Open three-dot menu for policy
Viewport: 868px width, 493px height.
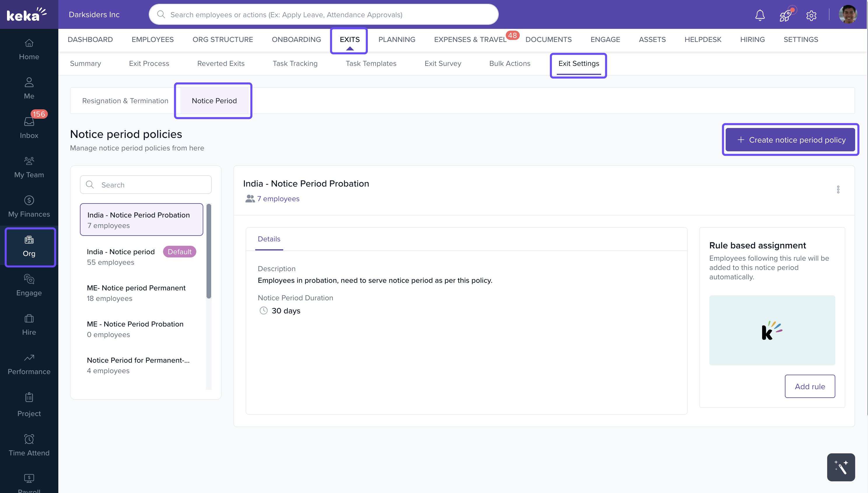tap(838, 189)
